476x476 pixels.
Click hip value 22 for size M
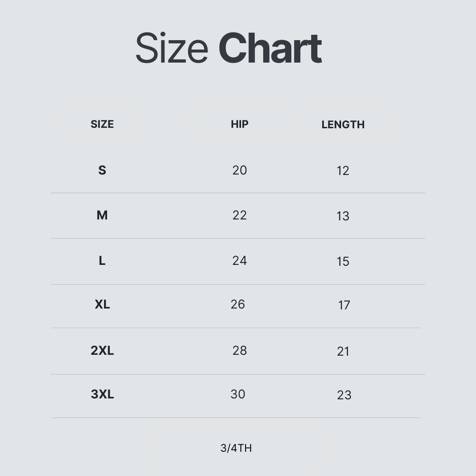239,215
